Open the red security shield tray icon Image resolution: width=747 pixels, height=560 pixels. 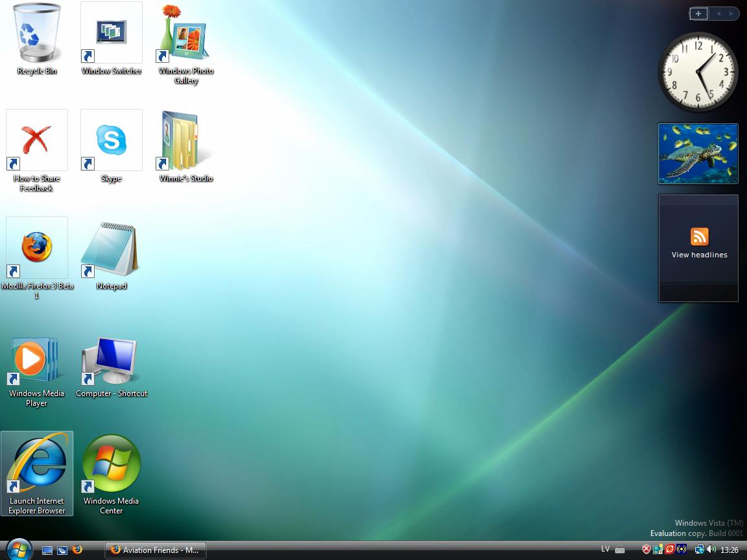coord(646,550)
